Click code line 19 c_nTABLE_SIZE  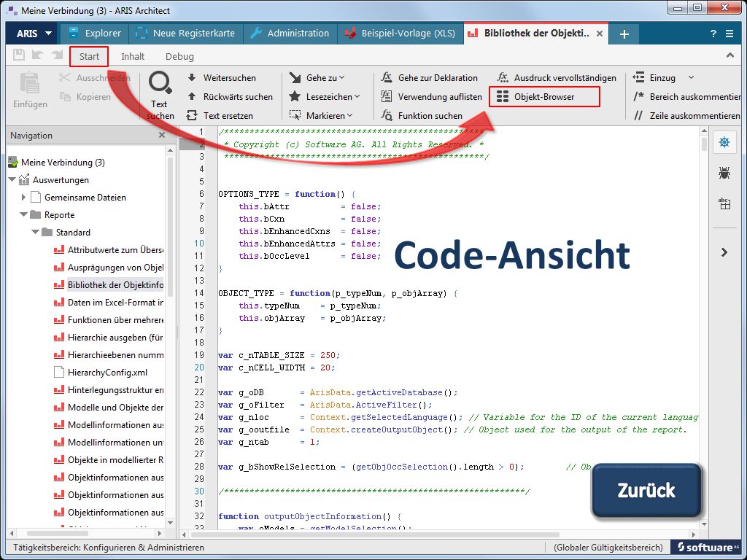[279, 355]
